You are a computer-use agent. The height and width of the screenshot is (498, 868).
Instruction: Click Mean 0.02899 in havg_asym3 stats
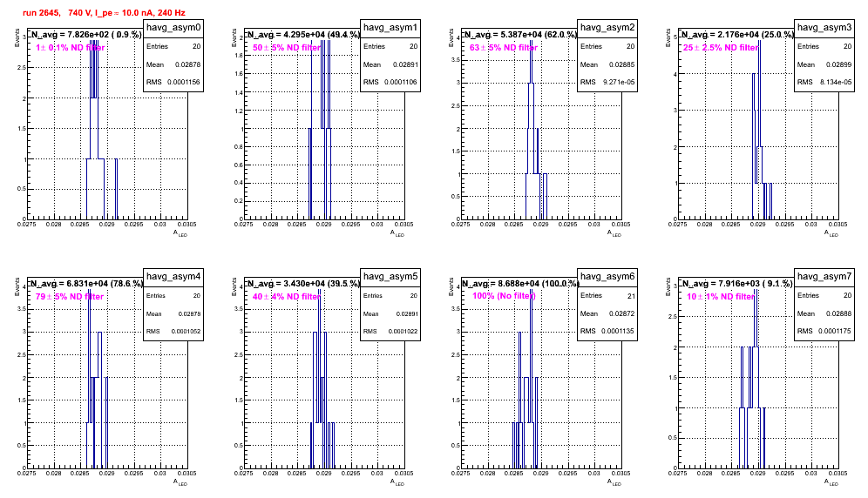pyautogui.click(x=824, y=64)
